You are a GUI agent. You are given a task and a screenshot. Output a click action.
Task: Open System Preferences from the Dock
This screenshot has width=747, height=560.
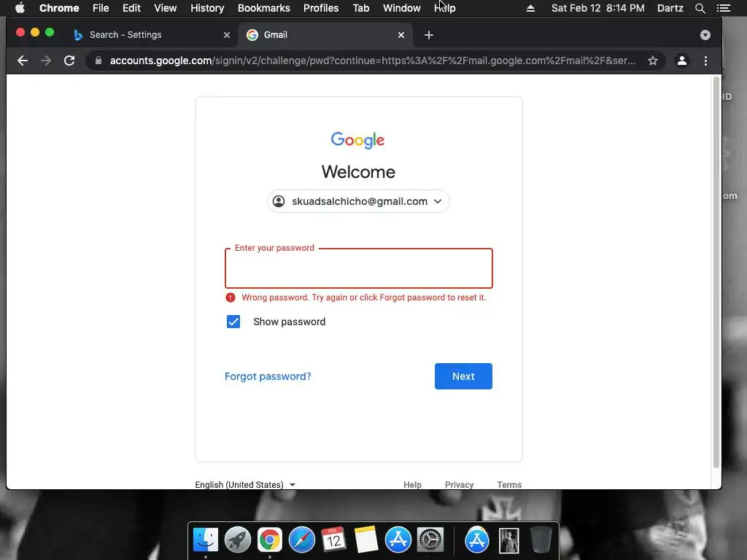point(430,540)
